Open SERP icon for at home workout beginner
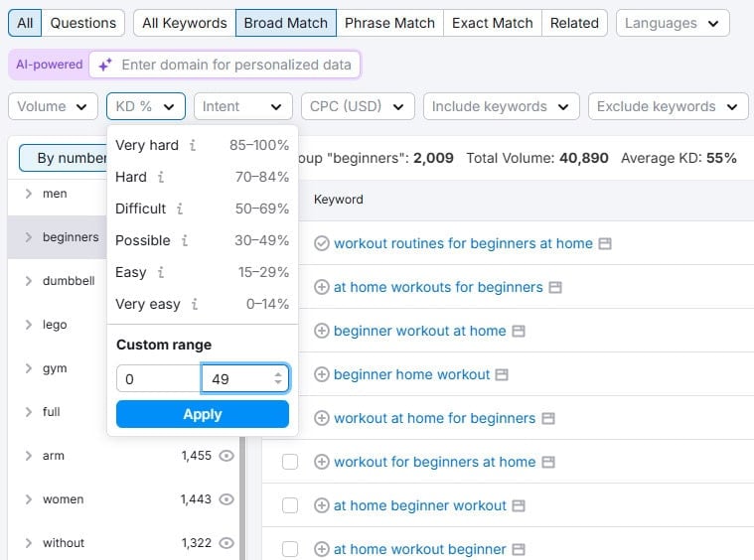Image resolution: width=754 pixels, height=560 pixels. tap(519, 549)
